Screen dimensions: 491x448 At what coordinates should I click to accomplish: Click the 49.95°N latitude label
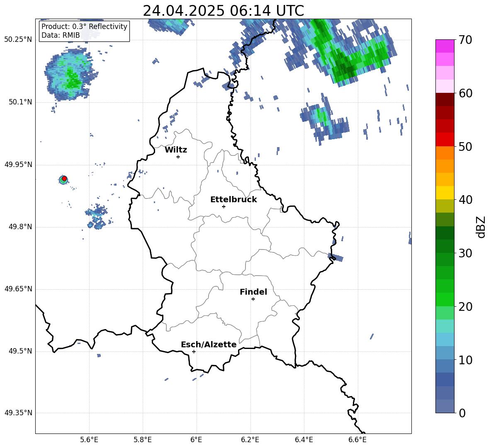[x=18, y=165]
